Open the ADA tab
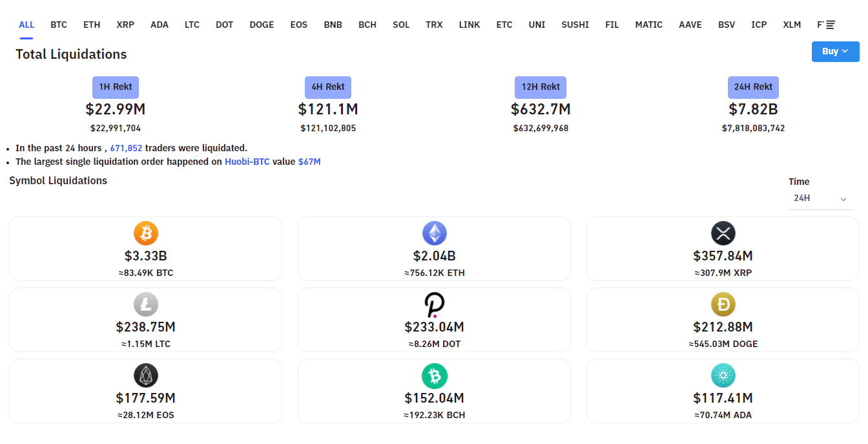This screenshot has height=444, width=868. pos(160,25)
